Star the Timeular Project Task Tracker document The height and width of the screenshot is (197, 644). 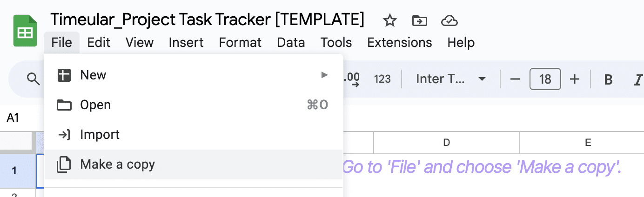click(x=389, y=20)
